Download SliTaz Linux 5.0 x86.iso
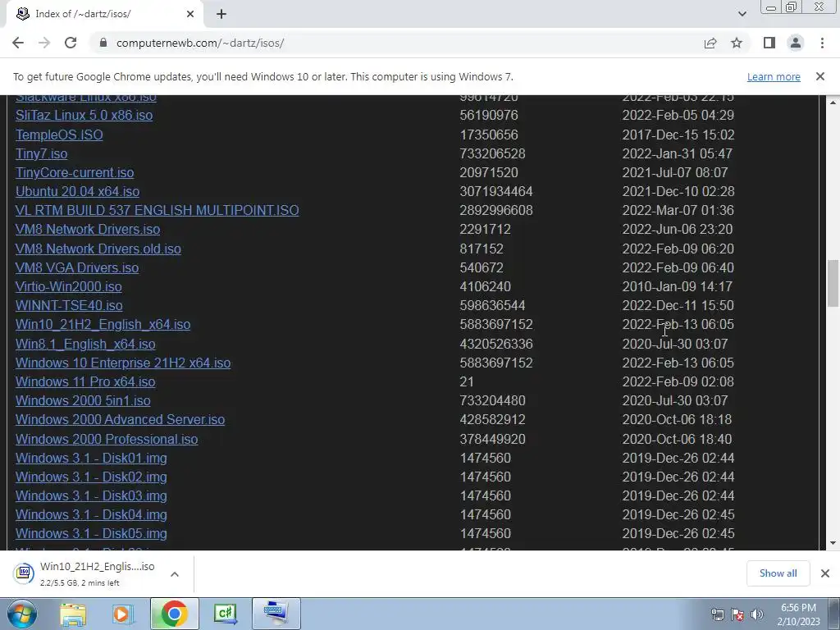 [x=84, y=115]
